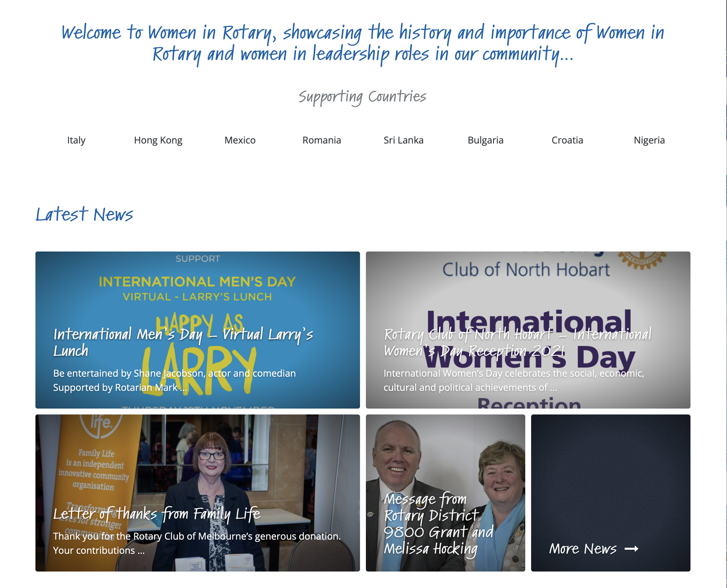Click the Happy As Larry banner image
Image resolution: width=727 pixels, height=588 pixels.
click(197, 290)
